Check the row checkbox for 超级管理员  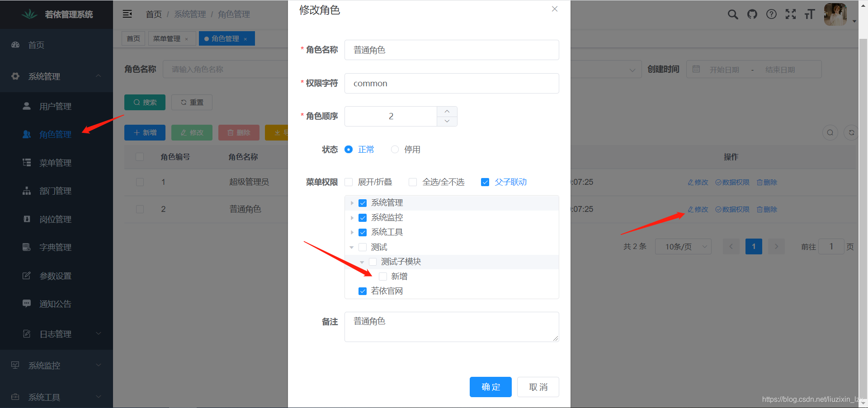click(x=140, y=182)
